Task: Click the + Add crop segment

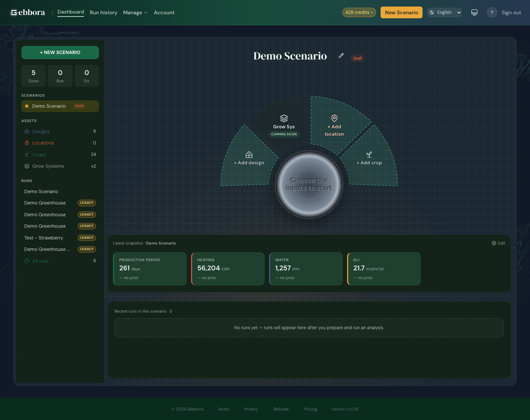Action: tap(369, 159)
